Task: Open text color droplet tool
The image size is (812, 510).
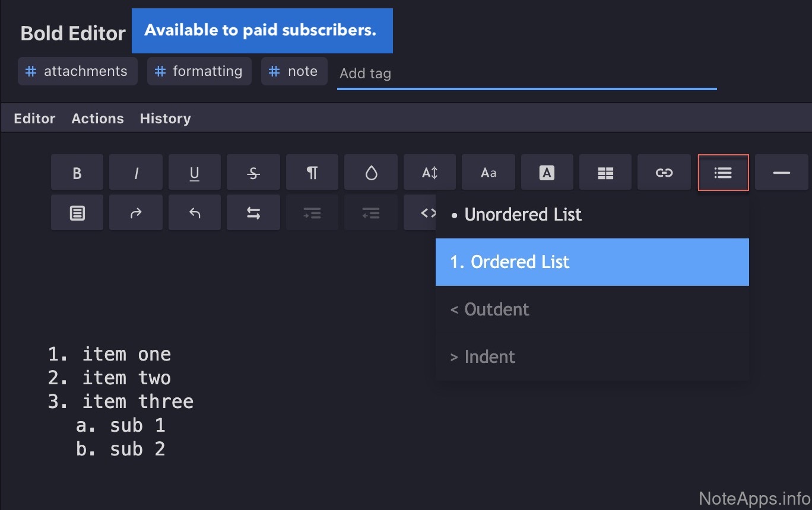Action: [371, 173]
